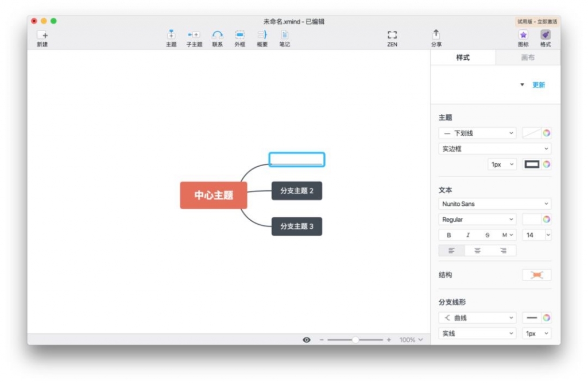
Task: Click the 分享 (Share) icon
Action: pos(436,35)
